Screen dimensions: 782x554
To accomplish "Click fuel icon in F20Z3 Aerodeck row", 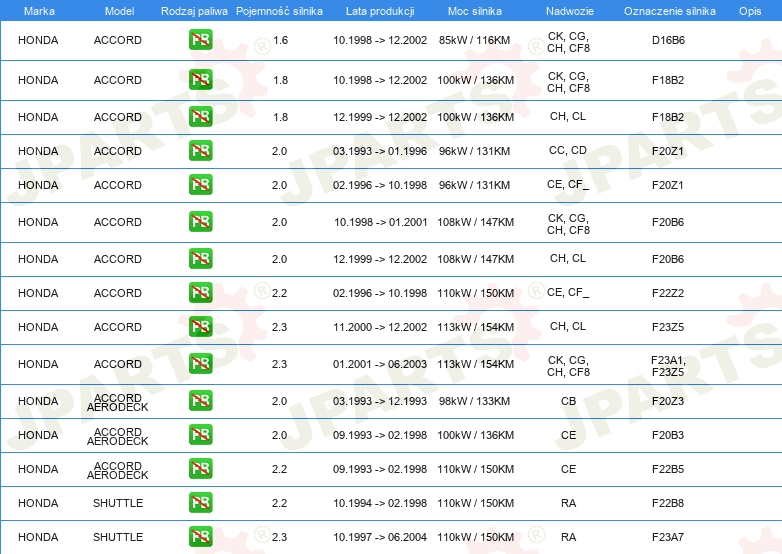I will point(200,401).
